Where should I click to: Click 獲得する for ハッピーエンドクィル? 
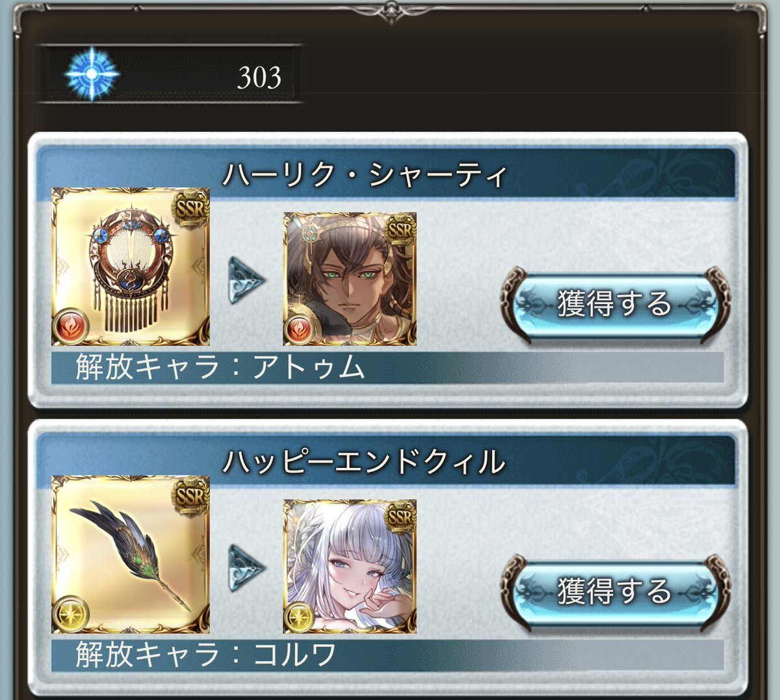click(615, 590)
